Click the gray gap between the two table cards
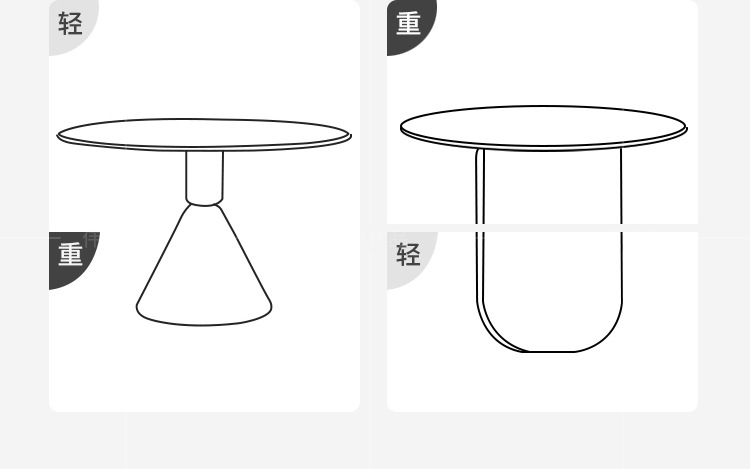This screenshot has width=750, height=469. tap(373, 206)
